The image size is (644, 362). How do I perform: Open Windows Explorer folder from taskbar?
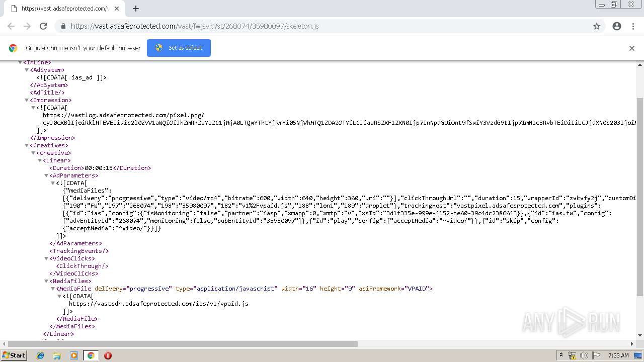click(x=57, y=355)
